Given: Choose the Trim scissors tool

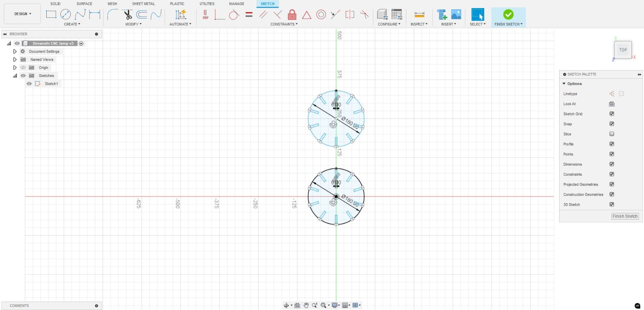Looking at the screenshot, I should pos(128,15).
